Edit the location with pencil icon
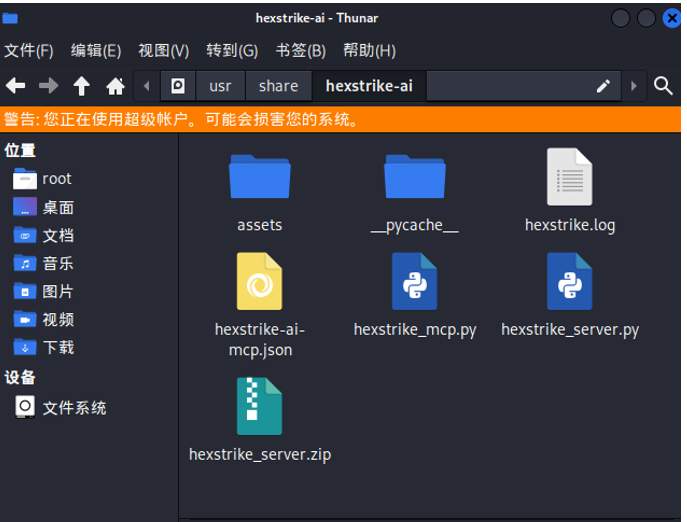 603,86
